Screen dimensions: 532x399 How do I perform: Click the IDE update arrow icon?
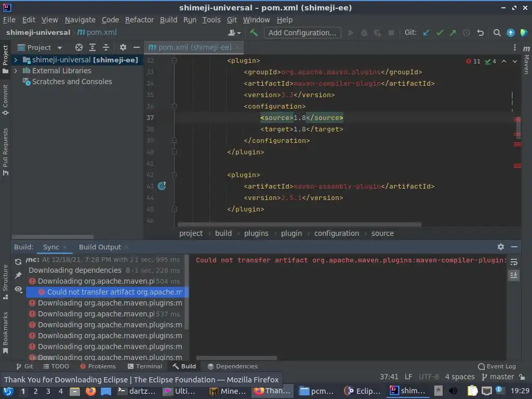(510, 33)
